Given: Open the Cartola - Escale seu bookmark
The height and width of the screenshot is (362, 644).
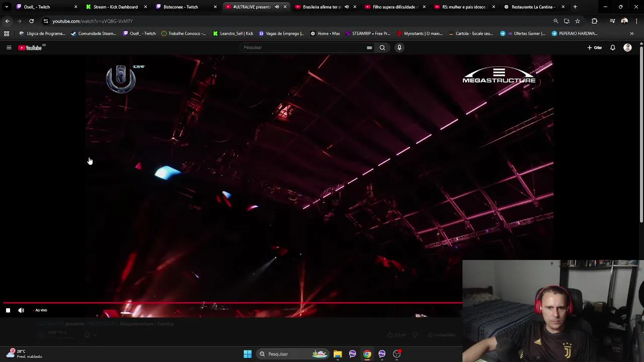Looking at the screenshot, I should 471,34.
